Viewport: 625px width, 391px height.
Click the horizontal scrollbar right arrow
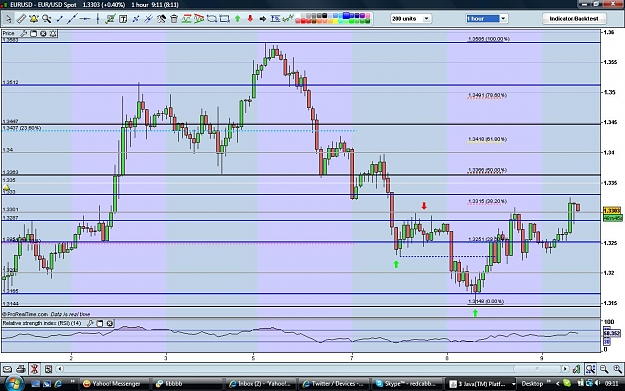point(565,369)
